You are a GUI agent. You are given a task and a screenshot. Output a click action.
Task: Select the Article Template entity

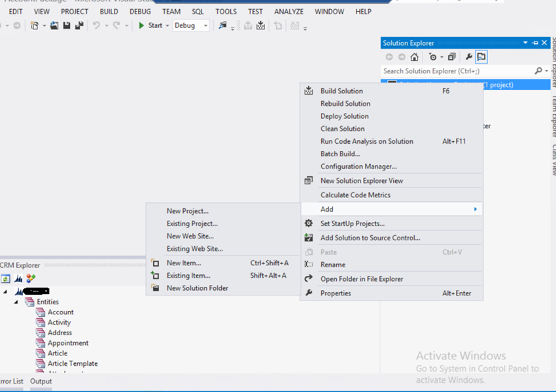pos(73,363)
